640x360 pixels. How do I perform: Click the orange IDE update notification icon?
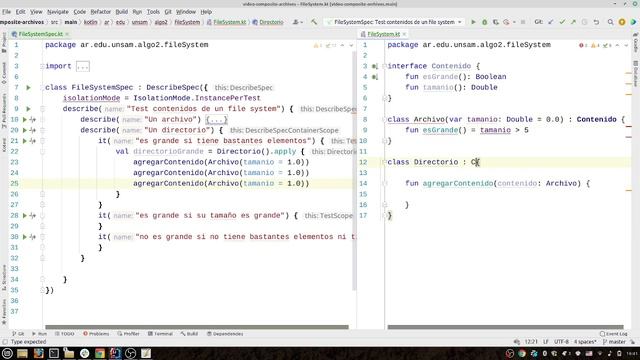622,22
